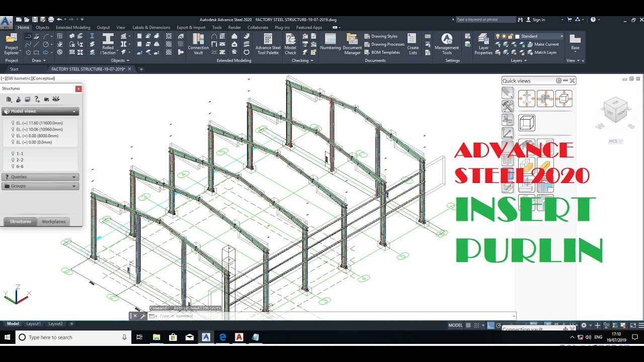Open the Connection Vault

click(x=198, y=44)
